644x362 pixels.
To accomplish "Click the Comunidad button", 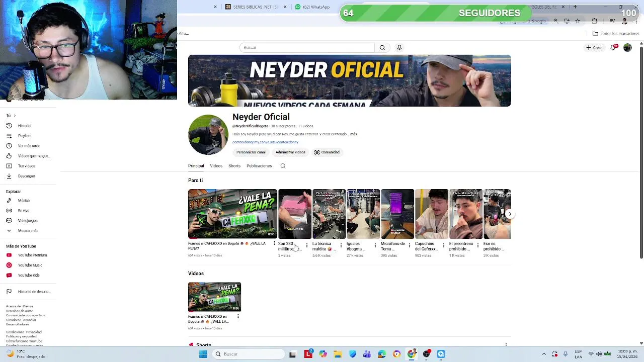I will point(327,152).
